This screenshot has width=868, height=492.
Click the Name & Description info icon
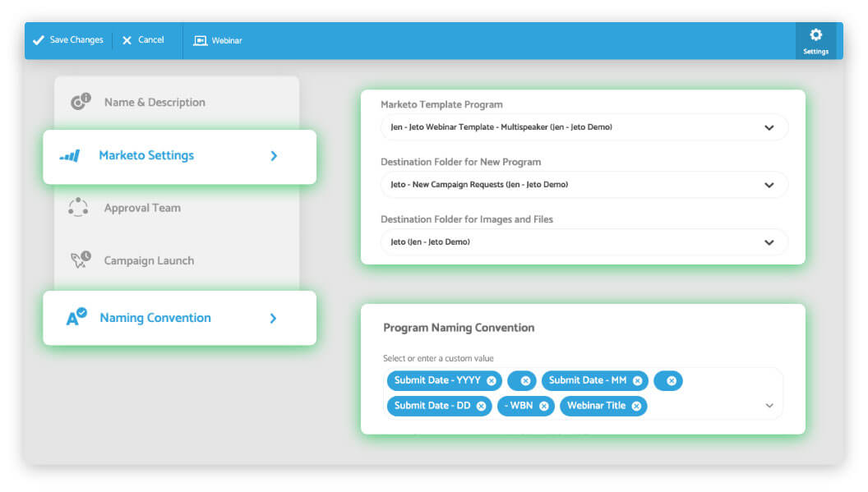(x=81, y=101)
